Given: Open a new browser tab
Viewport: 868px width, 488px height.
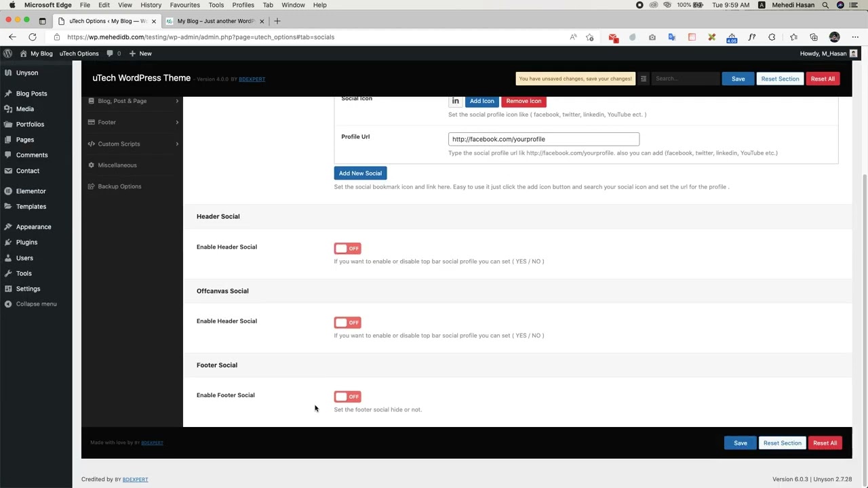Looking at the screenshot, I should click(277, 21).
